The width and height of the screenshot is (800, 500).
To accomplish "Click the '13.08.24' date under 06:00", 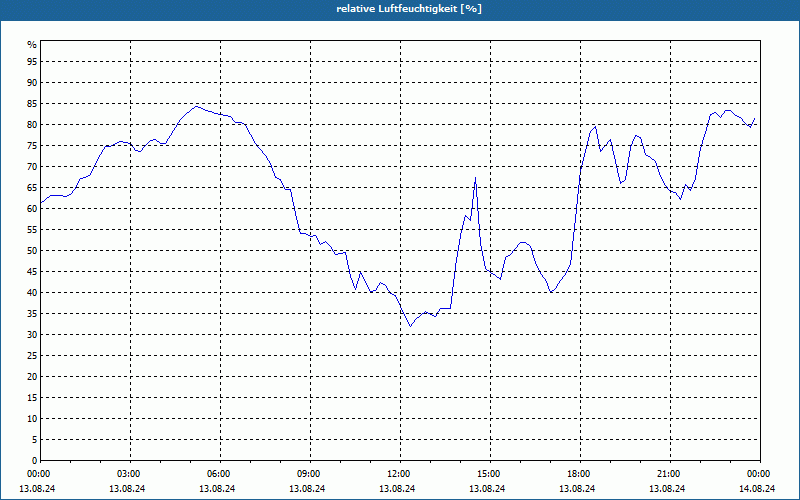I will 217,489.
